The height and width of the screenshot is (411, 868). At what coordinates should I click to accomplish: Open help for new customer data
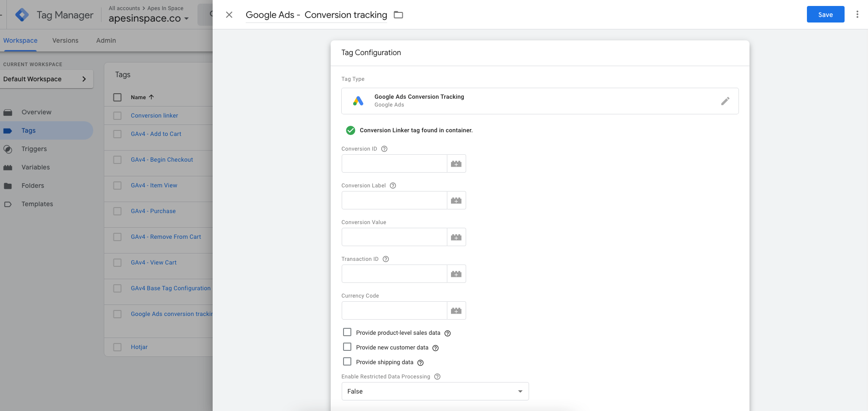[435, 348]
